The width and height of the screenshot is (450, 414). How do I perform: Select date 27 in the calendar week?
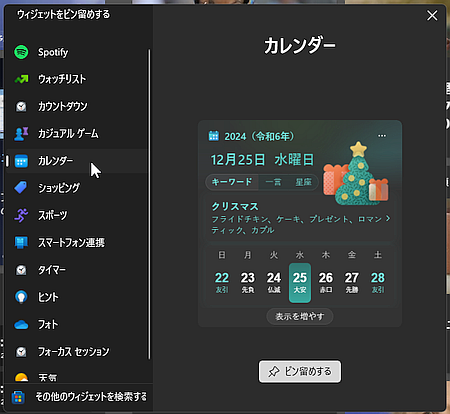(x=352, y=282)
